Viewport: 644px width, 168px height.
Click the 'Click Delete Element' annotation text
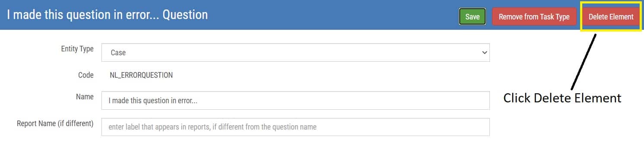[562, 98]
